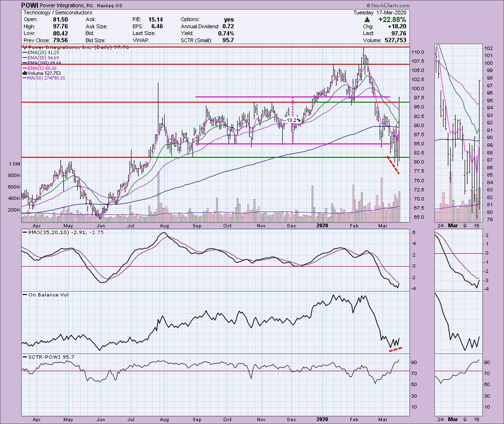Select the Chg value +18.20
504x424 pixels.
coord(396,27)
